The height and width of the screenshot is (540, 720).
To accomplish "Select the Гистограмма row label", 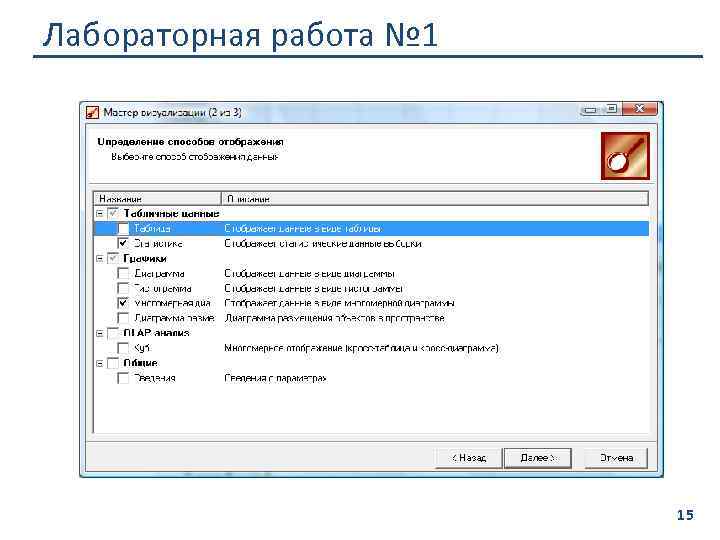I will pyautogui.click(x=162, y=288).
